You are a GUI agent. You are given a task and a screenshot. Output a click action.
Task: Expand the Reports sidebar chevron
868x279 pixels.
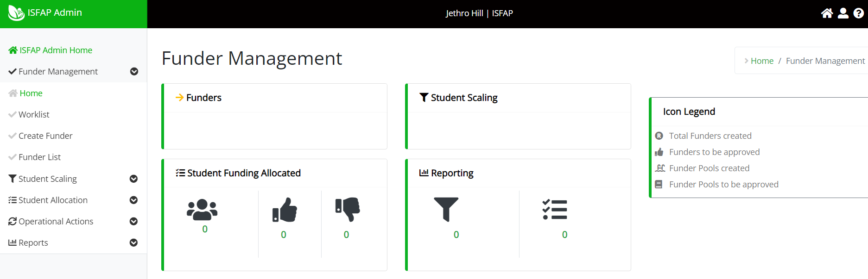click(134, 243)
